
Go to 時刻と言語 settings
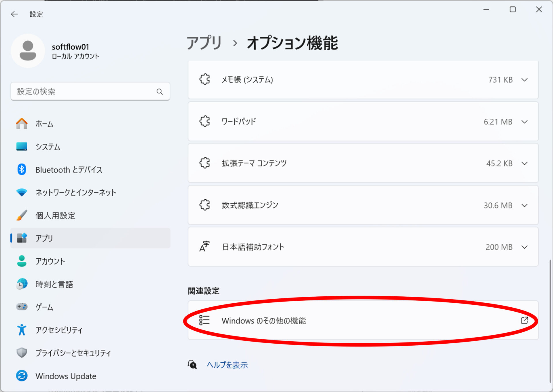tap(90, 284)
